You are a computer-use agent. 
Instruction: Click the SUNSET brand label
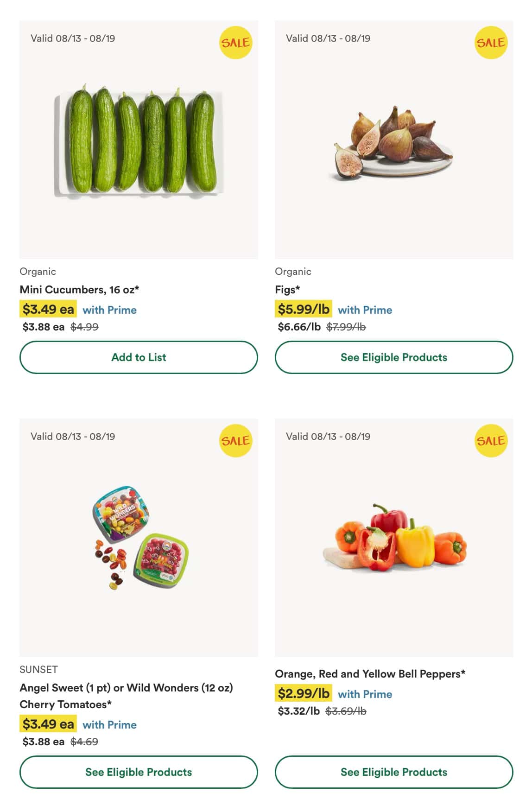click(x=38, y=670)
